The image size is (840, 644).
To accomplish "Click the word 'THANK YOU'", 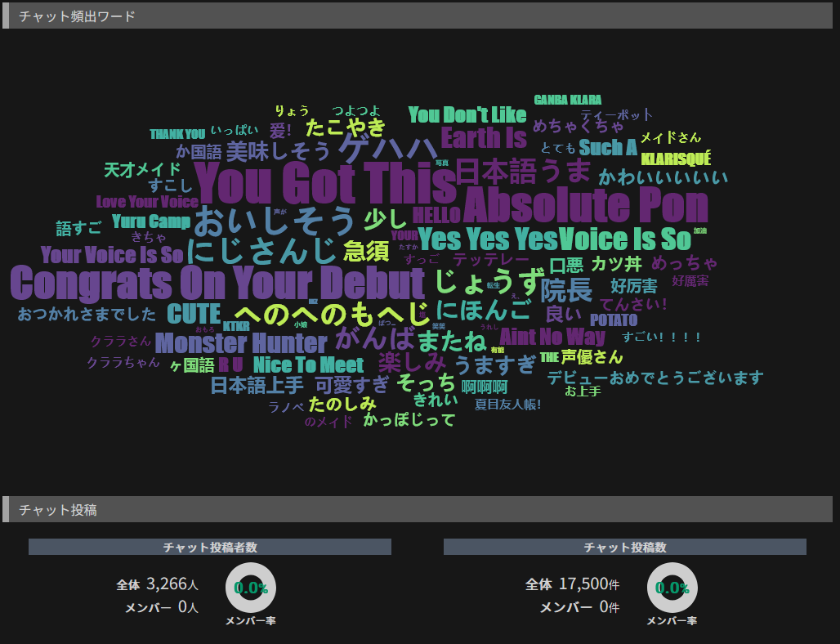I will click(x=177, y=134).
